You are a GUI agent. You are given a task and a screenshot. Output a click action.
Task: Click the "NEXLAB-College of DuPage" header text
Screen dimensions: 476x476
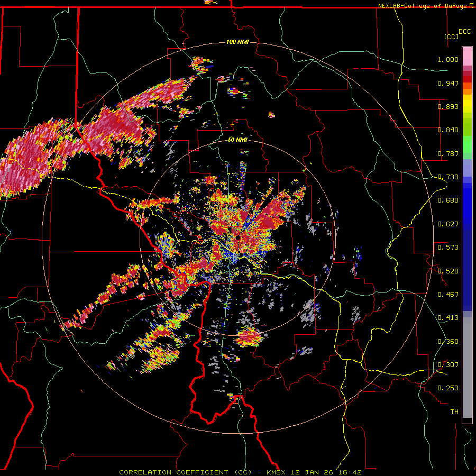(422, 6)
